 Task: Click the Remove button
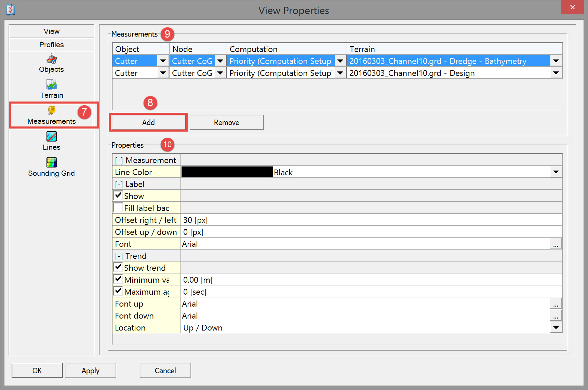click(x=226, y=122)
